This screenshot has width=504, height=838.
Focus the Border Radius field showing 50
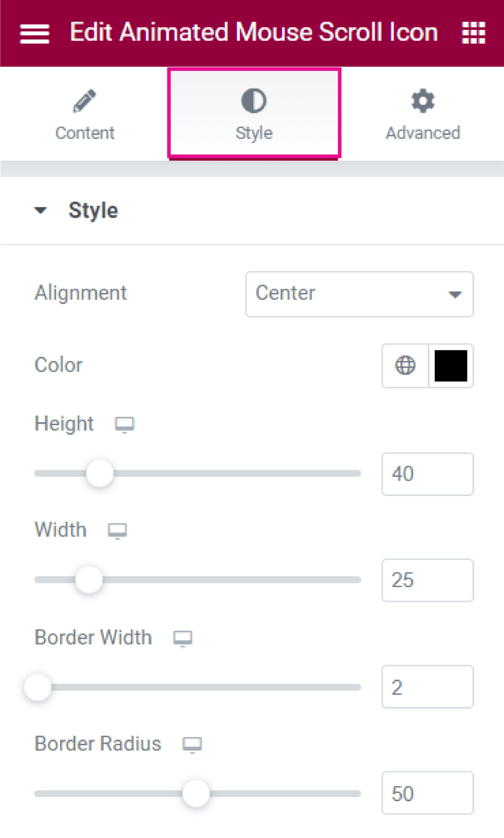click(x=428, y=793)
